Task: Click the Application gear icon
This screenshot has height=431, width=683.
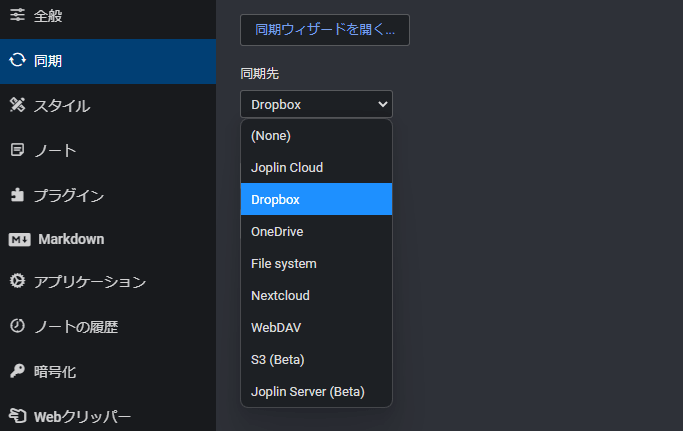Action: point(17,282)
